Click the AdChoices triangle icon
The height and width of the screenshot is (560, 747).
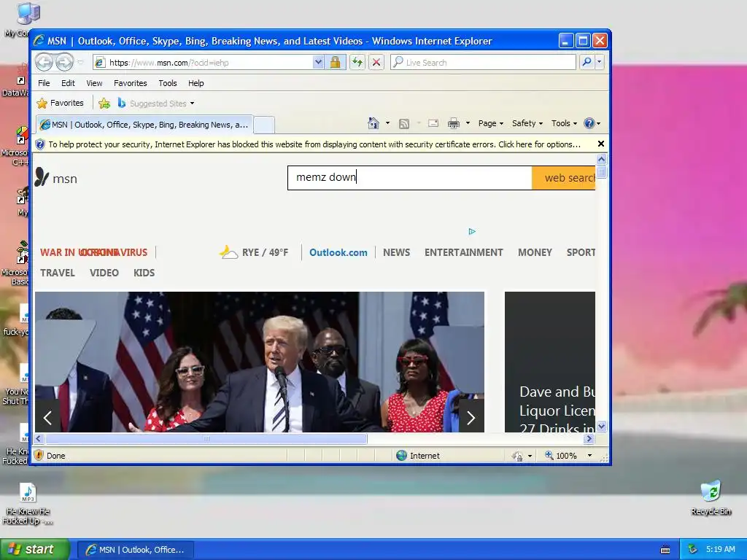[x=472, y=231]
